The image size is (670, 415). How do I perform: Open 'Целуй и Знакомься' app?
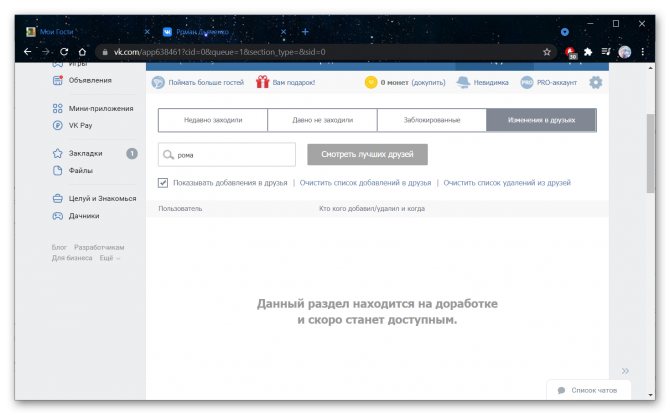102,198
